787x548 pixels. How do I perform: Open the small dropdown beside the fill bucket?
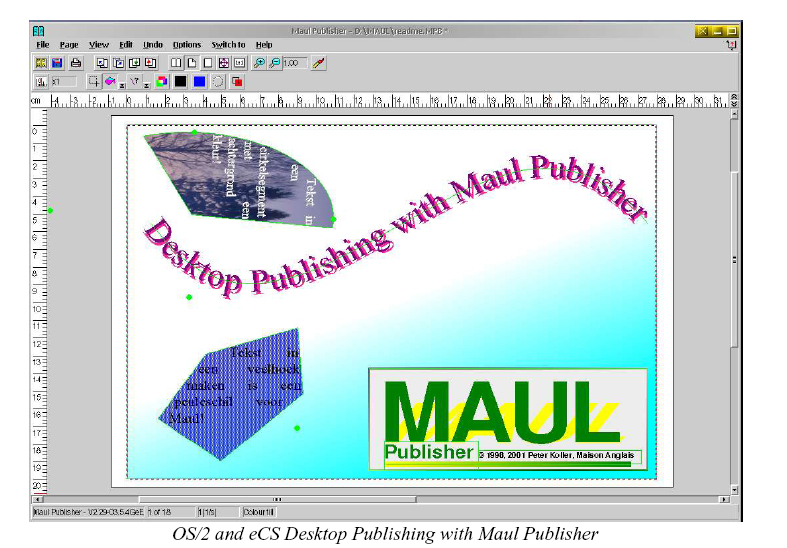pyautogui.click(x=121, y=85)
